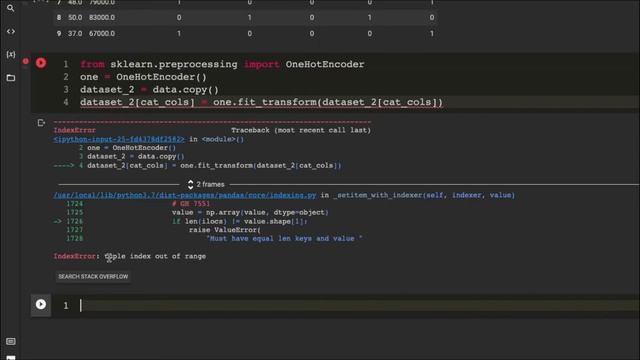Open the pandas indexing.py file link

click(x=184, y=195)
